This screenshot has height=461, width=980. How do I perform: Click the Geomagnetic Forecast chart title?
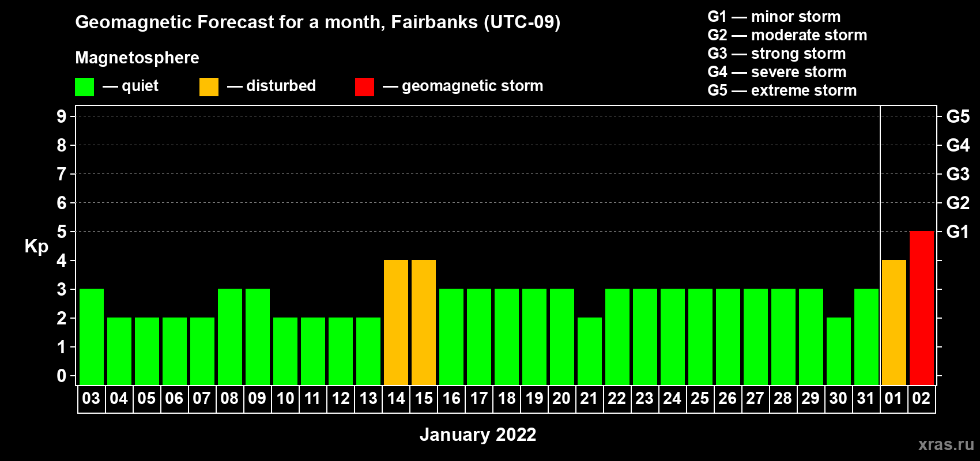(x=318, y=22)
